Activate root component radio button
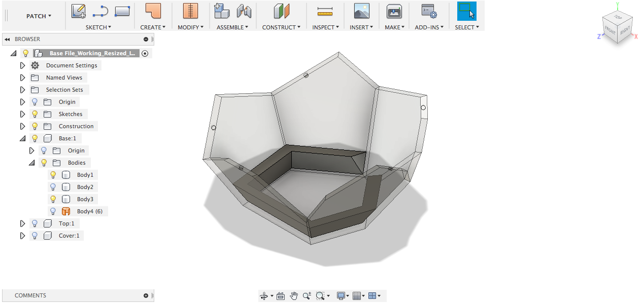This screenshot has height=304, width=644. point(145,53)
